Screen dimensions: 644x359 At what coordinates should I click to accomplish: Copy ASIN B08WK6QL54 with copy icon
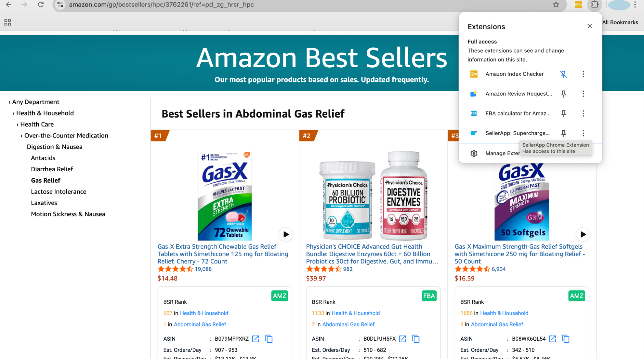tap(566, 339)
